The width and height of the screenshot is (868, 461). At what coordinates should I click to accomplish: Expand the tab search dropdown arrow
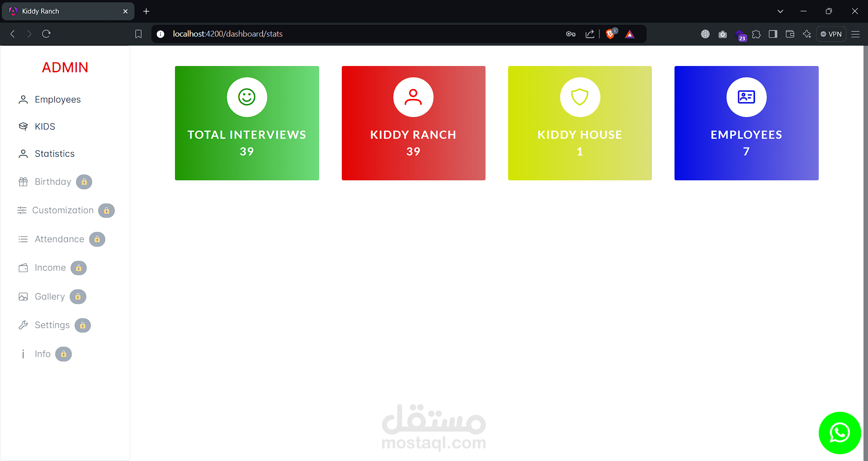(780, 11)
